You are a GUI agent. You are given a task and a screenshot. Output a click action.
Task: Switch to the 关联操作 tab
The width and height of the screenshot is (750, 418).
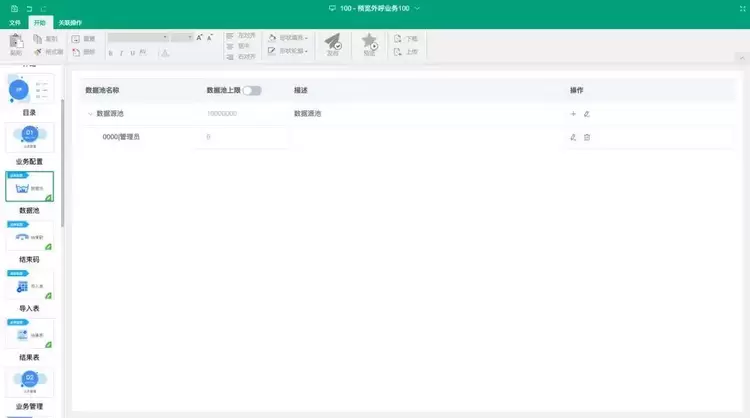pyautogui.click(x=71, y=21)
